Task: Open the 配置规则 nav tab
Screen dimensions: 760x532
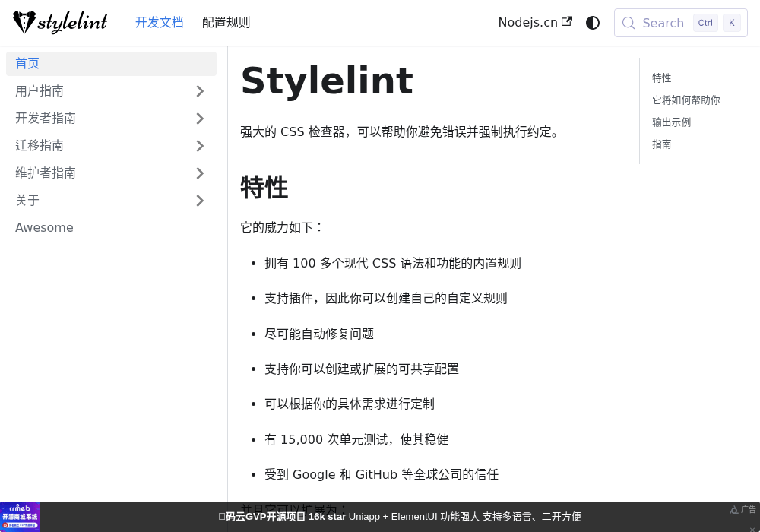Action: point(226,22)
